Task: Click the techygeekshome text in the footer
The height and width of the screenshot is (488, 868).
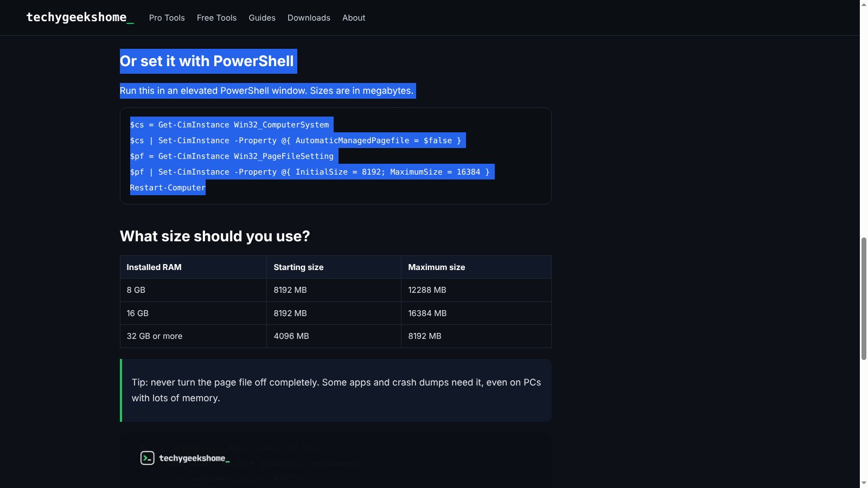Action: [194, 458]
